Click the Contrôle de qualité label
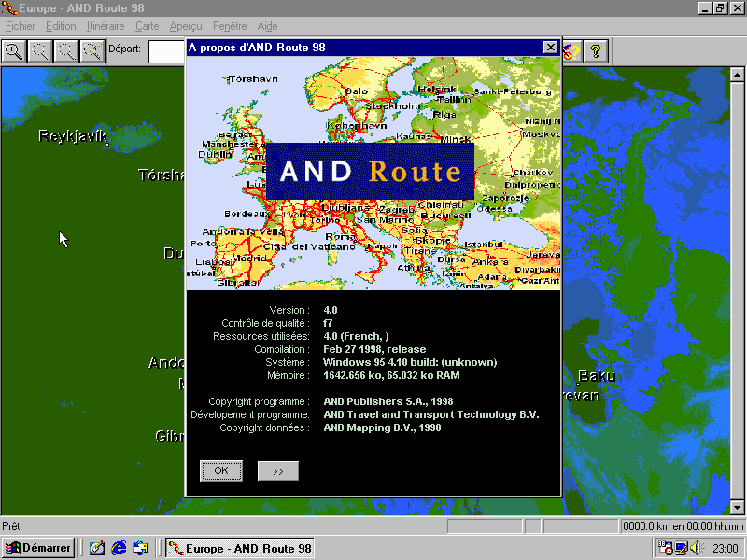 point(265,323)
